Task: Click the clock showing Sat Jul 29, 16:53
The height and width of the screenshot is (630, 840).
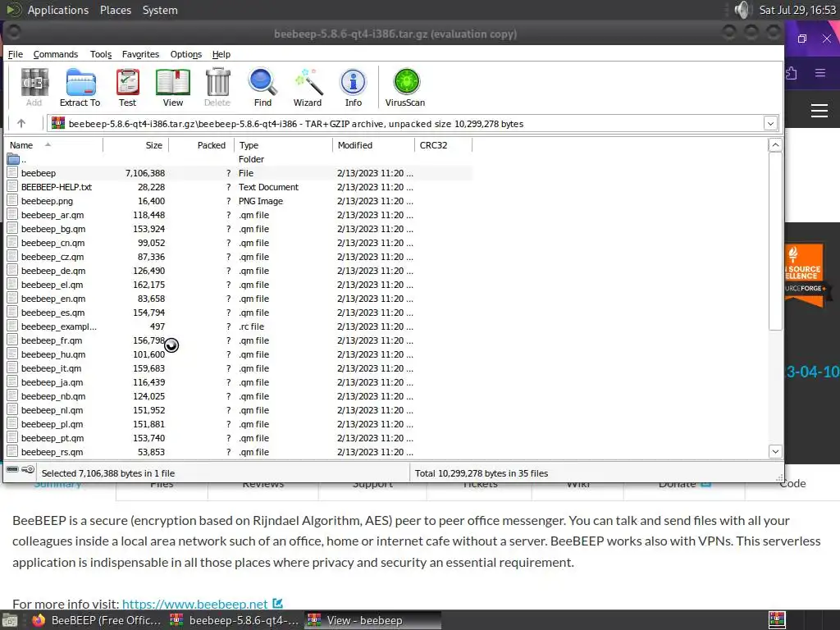Action: 797,10
